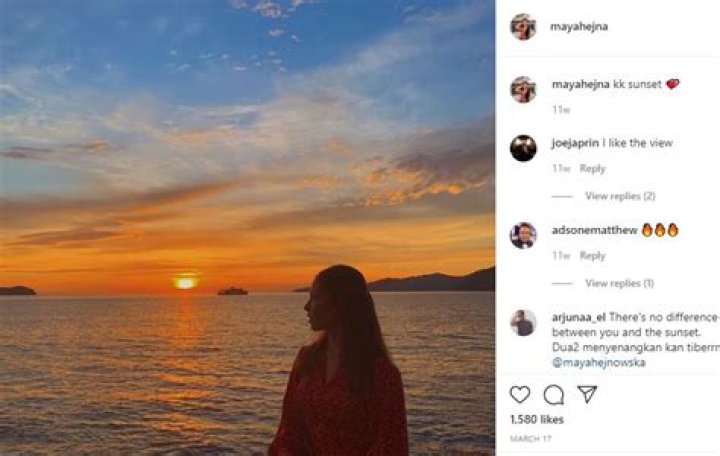Like the post with the heart icon

coord(520,394)
